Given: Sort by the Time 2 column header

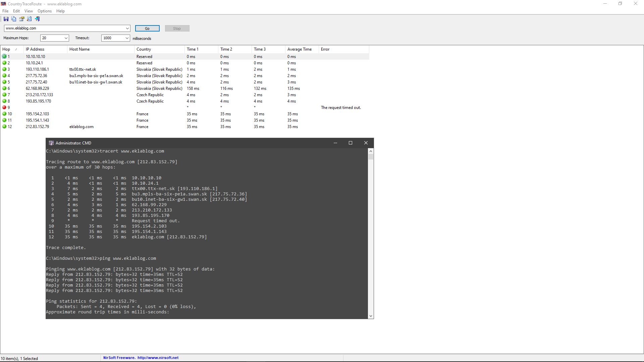Looking at the screenshot, I should [x=235, y=49].
